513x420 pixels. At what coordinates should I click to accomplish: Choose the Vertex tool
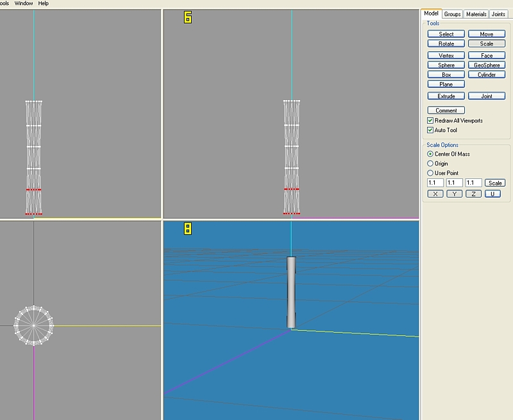tap(446, 56)
